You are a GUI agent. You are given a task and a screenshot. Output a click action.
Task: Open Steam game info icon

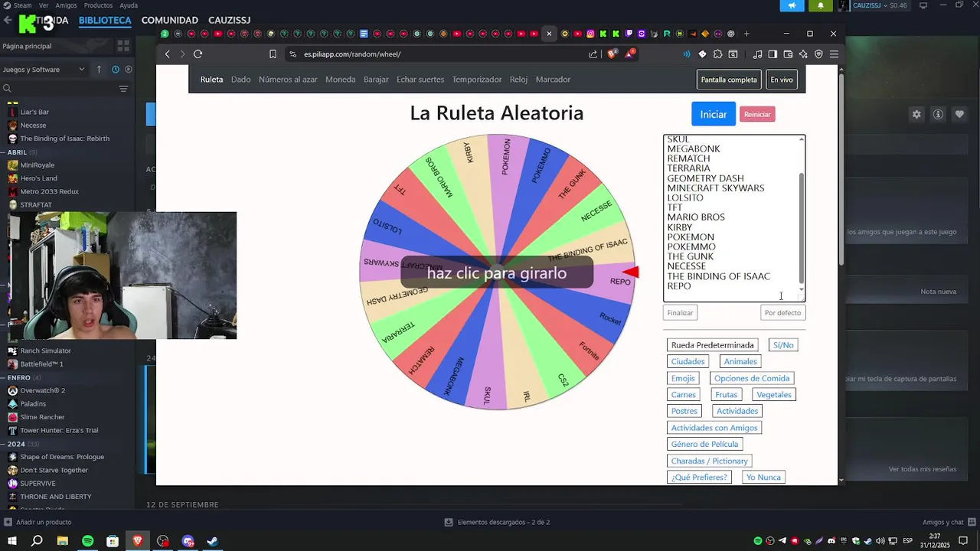tap(938, 114)
